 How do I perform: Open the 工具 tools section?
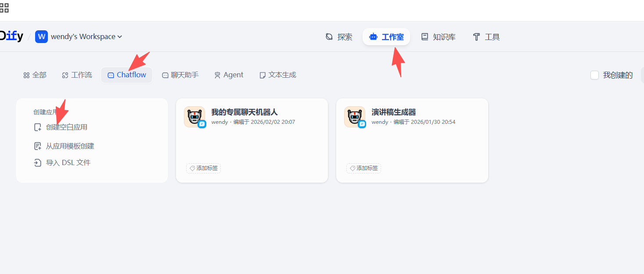coord(486,37)
